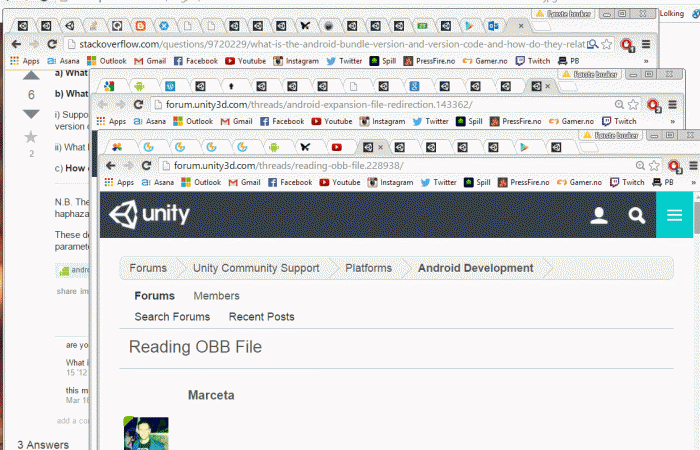
Task: Switch to the colorful pinwheel tab in front window
Action: point(117,147)
